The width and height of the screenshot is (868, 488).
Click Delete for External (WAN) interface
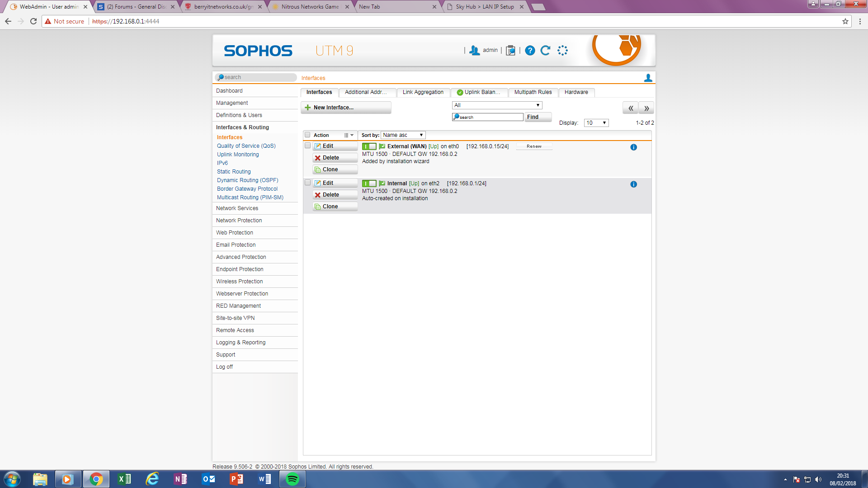pyautogui.click(x=335, y=158)
